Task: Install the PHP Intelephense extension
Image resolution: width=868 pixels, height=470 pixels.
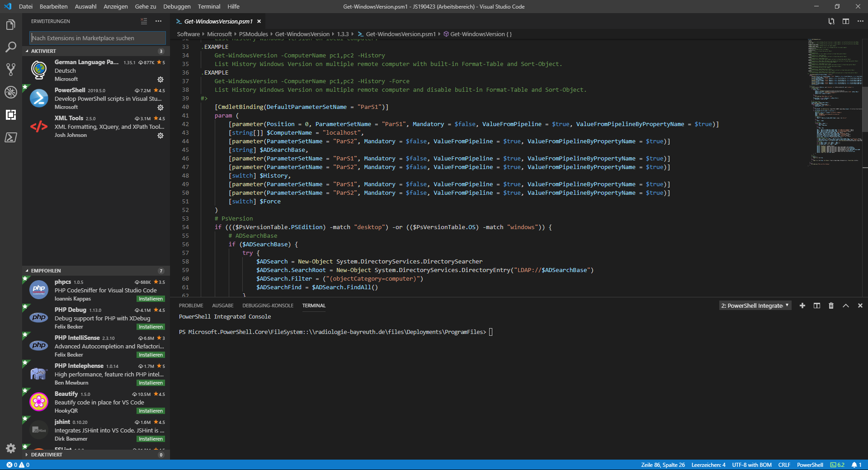Action: 151,383
